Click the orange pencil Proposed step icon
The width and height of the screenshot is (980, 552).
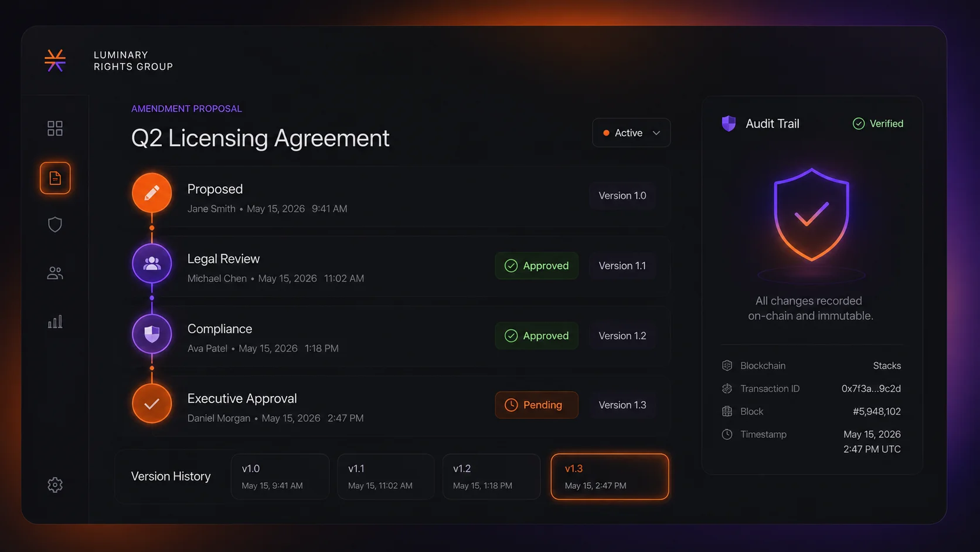coord(152,192)
